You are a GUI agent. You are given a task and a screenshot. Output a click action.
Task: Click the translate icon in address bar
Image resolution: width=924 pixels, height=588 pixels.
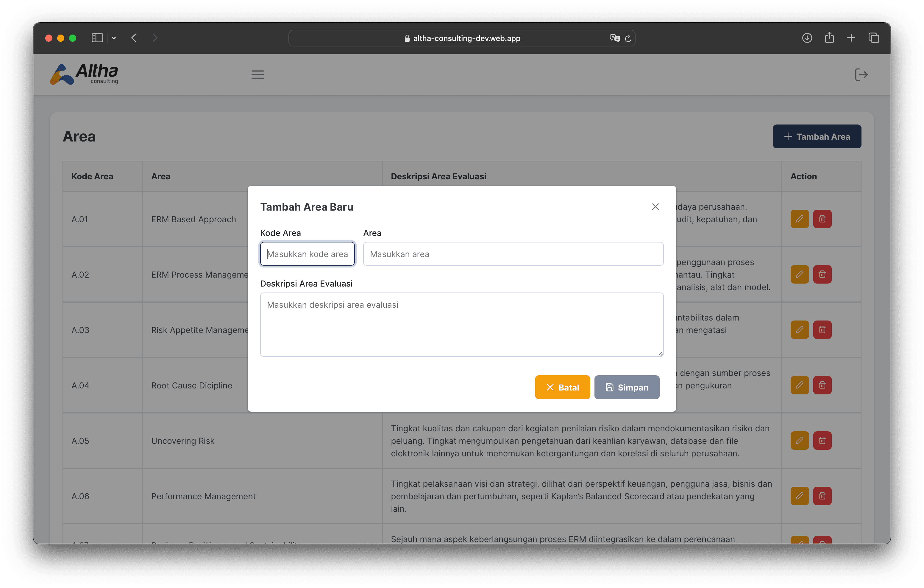point(614,38)
